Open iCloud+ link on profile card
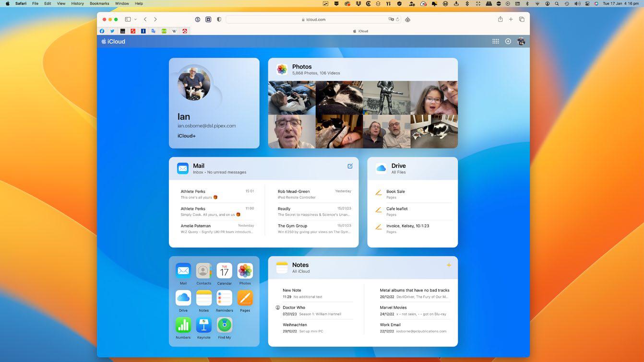 187,136
